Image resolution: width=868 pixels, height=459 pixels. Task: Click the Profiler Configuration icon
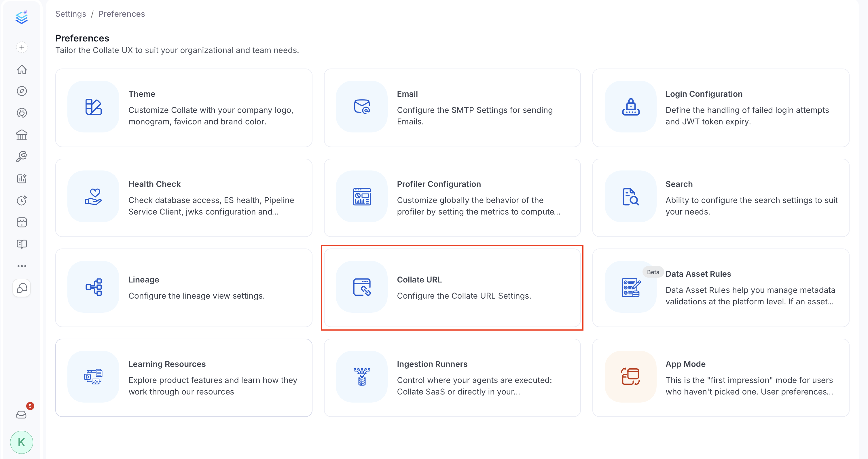[362, 197]
